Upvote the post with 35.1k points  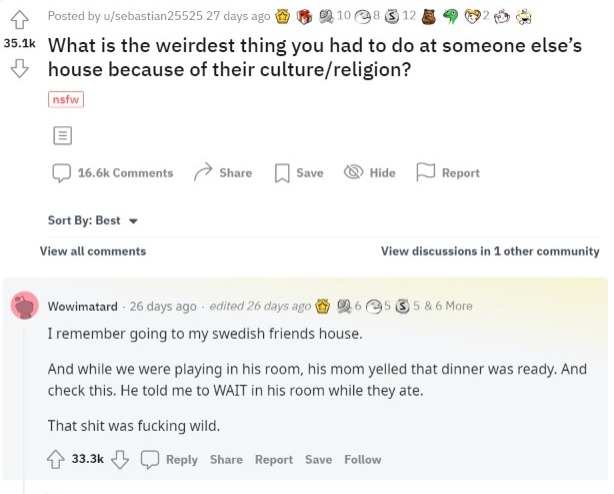point(17,17)
